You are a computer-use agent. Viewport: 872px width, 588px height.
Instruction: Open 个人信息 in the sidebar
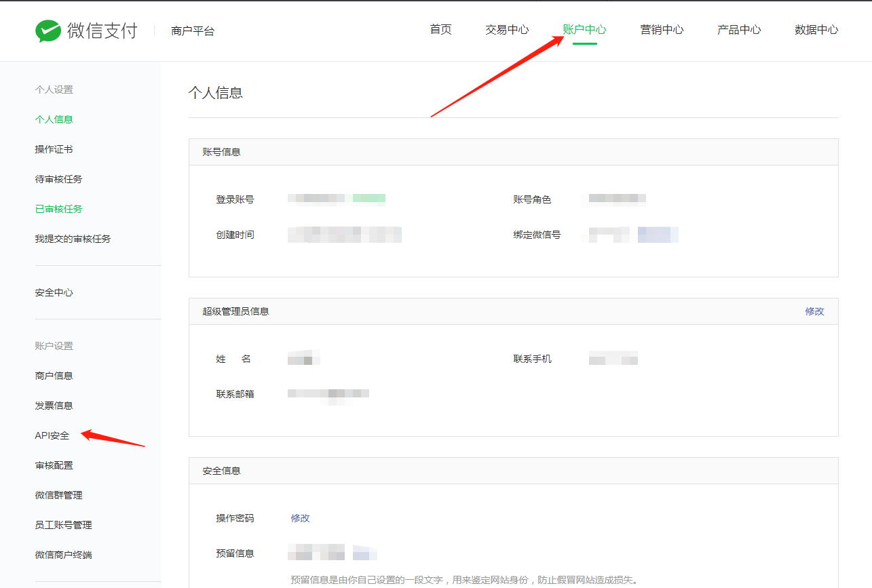54,119
